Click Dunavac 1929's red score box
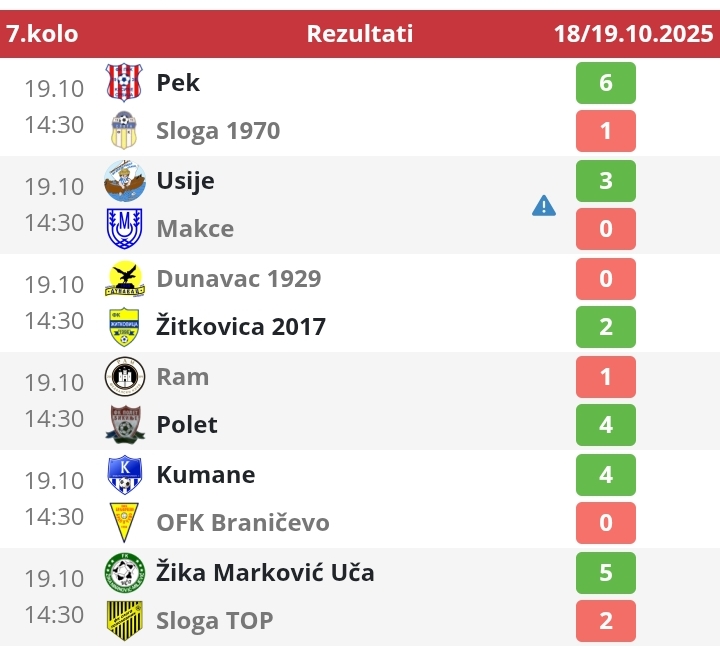This screenshot has height=648, width=720. [x=605, y=278]
